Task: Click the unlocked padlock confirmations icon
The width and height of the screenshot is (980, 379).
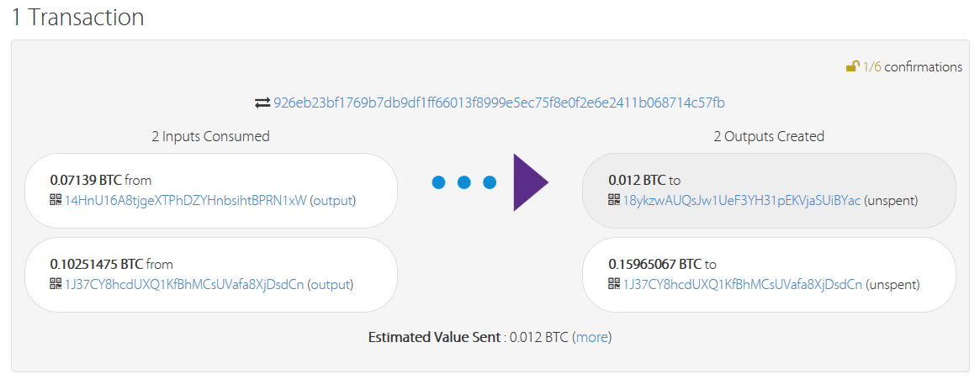Action: click(x=852, y=66)
